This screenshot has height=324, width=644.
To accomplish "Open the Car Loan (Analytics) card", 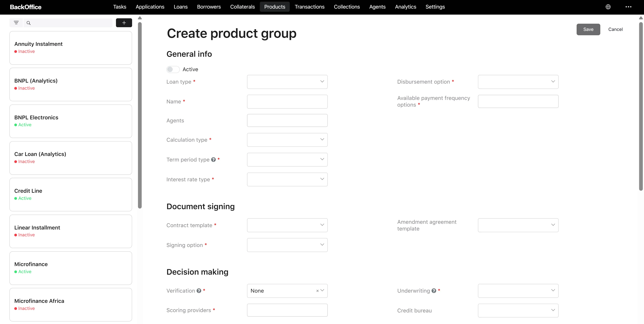I will pyautogui.click(x=71, y=158).
